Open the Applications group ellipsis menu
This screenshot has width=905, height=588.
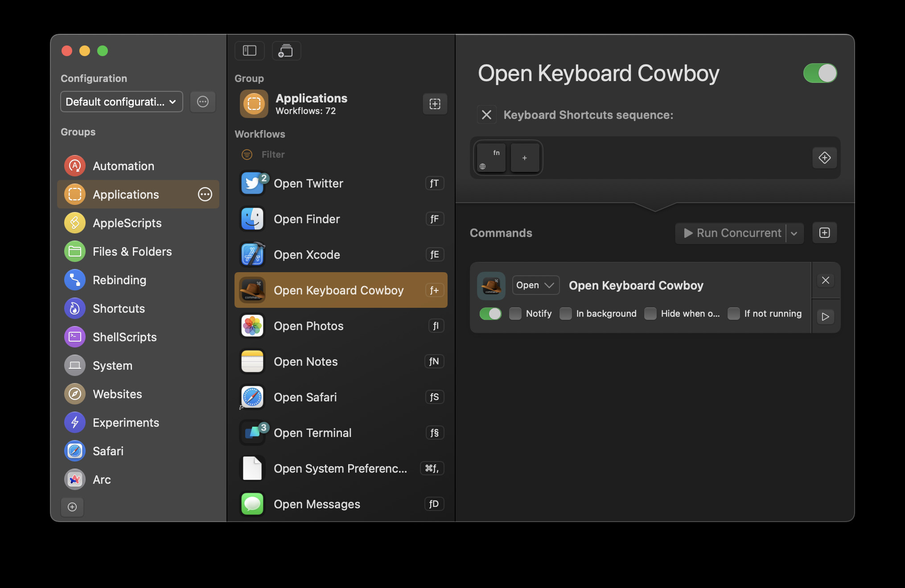click(x=205, y=194)
